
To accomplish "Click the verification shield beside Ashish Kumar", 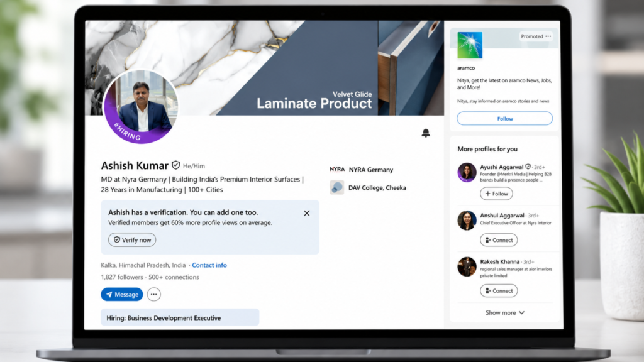I will pyautogui.click(x=176, y=165).
